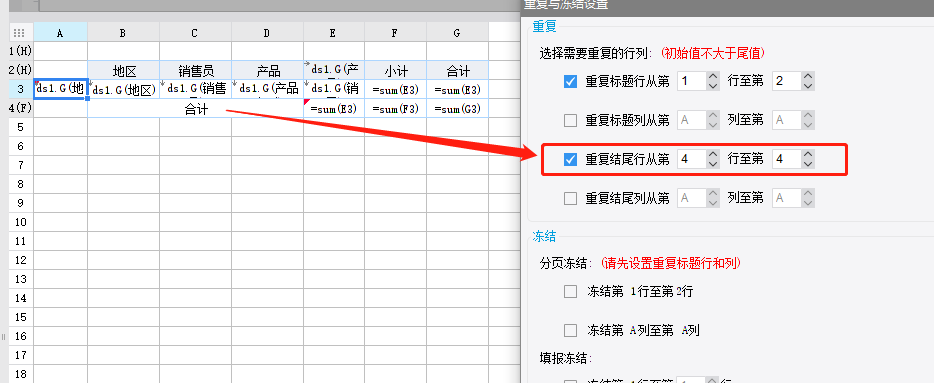Decrease the 重复结尾行 end row spinner
The image size is (934, 383).
click(x=808, y=164)
